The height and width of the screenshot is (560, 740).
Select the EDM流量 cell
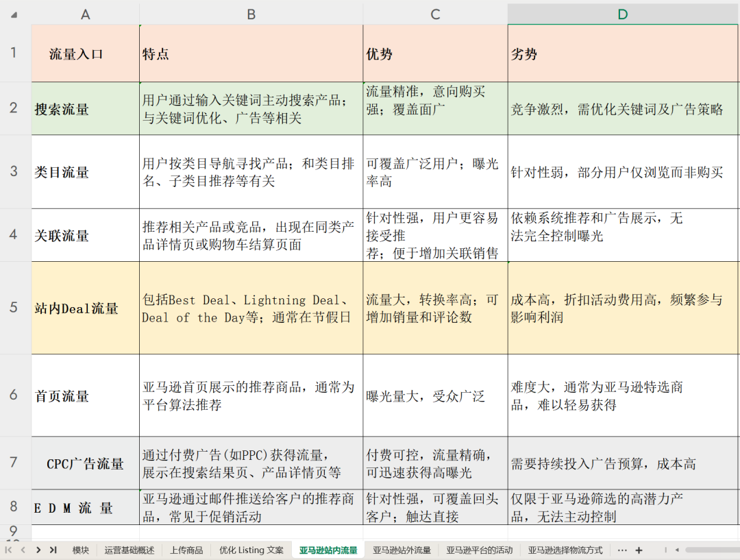point(86,507)
